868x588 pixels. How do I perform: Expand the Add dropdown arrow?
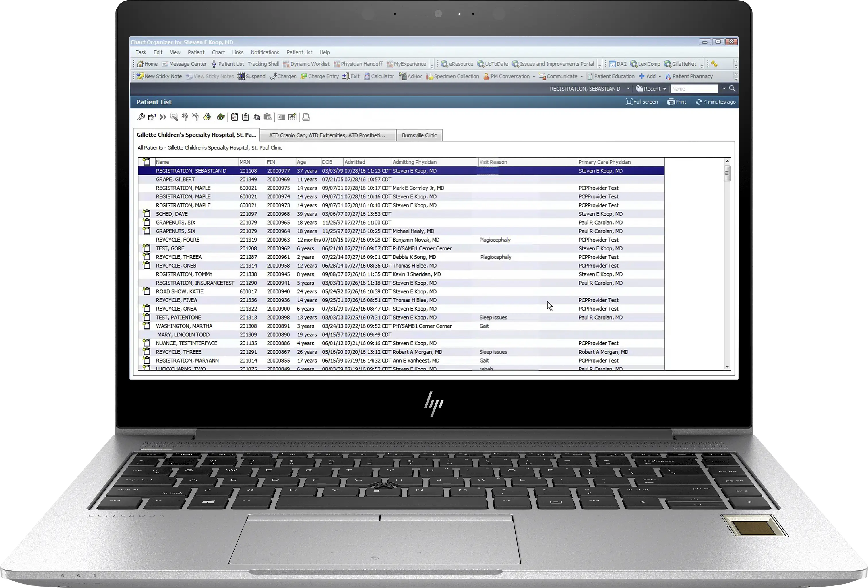(660, 77)
